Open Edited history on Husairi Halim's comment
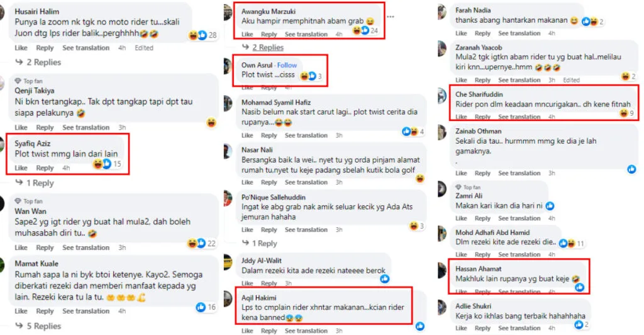 pyautogui.click(x=144, y=48)
